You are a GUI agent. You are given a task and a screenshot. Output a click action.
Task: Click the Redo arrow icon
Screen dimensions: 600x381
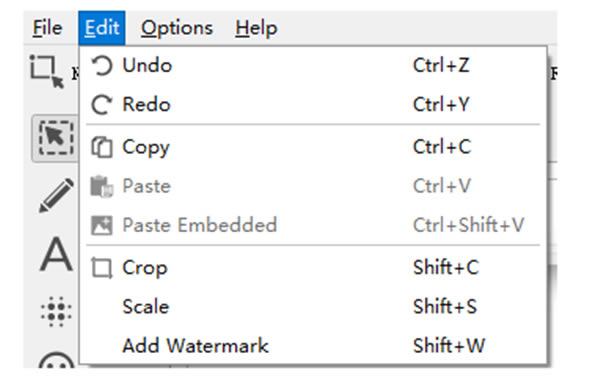tap(102, 104)
